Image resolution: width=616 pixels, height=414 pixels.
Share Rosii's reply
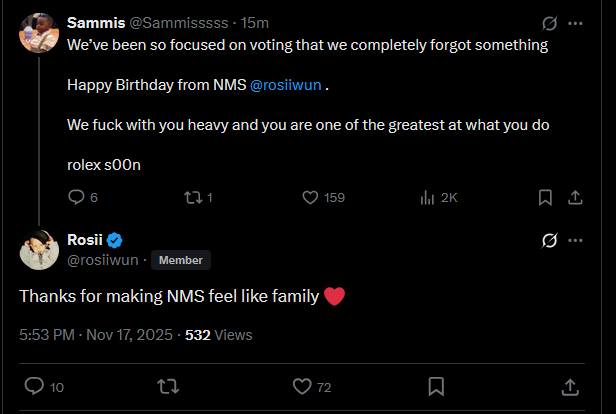click(571, 386)
